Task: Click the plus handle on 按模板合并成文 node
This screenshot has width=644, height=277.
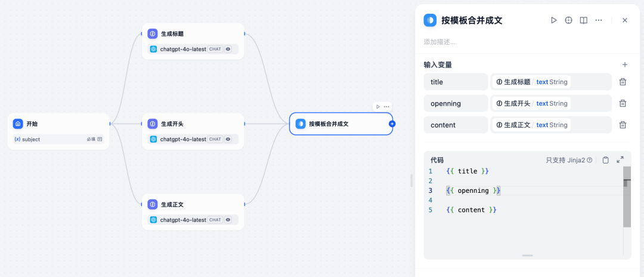Action: tap(392, 124)
